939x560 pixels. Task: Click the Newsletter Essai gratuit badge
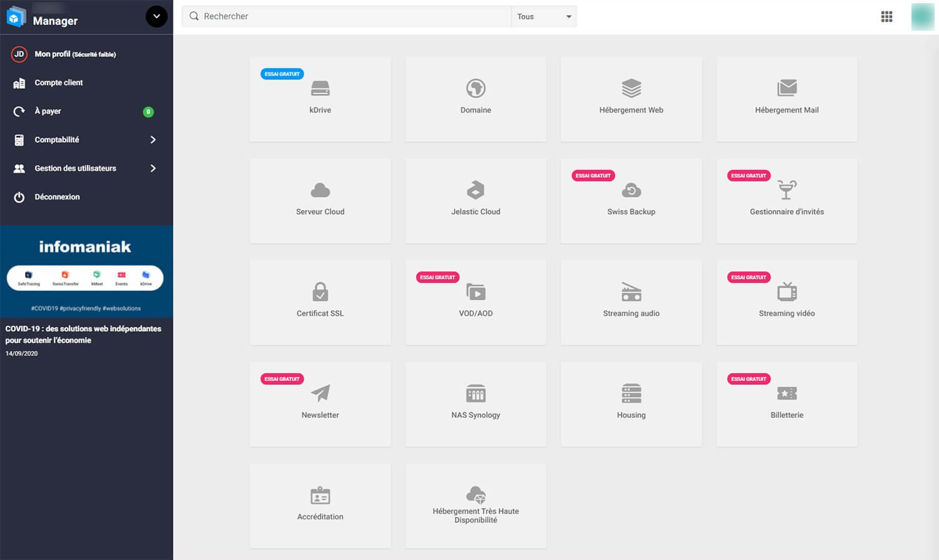[x=282, y=379]
